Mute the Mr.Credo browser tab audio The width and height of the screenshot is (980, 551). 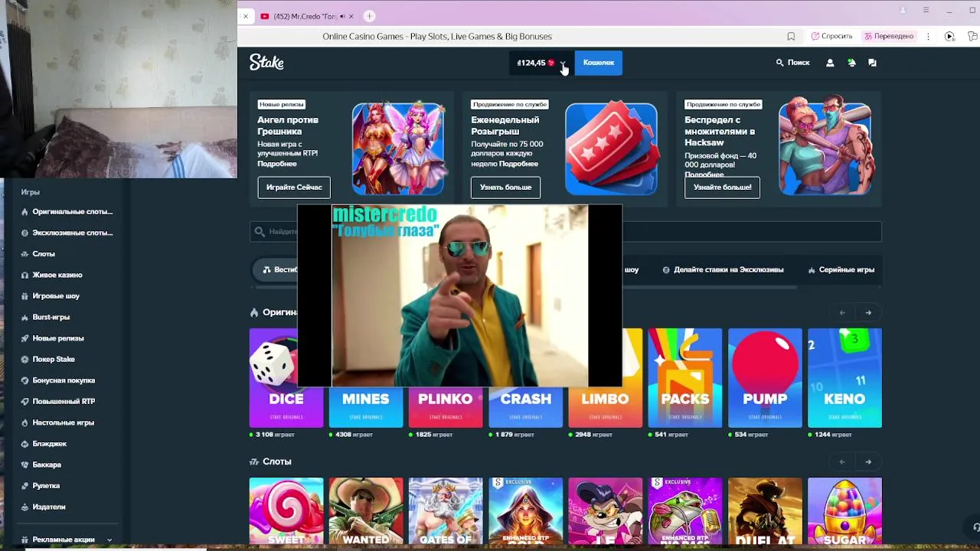pyautogui.click(x=342, y=16)
